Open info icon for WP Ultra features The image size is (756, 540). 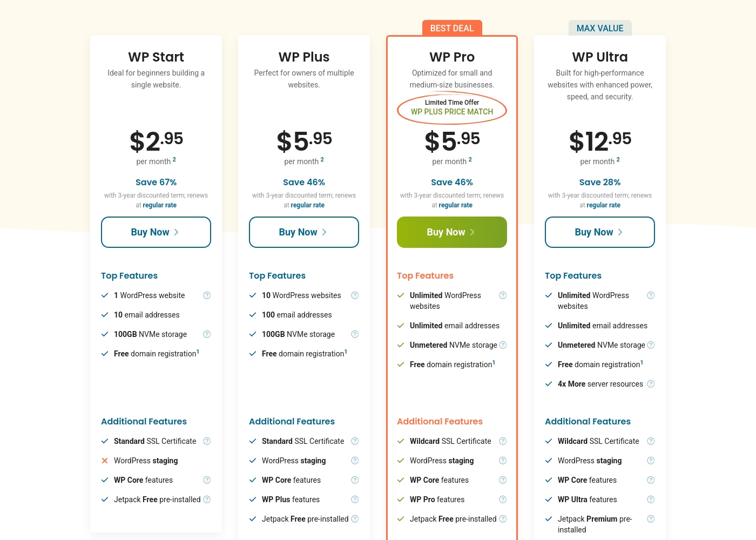click(x=651, y=500)
